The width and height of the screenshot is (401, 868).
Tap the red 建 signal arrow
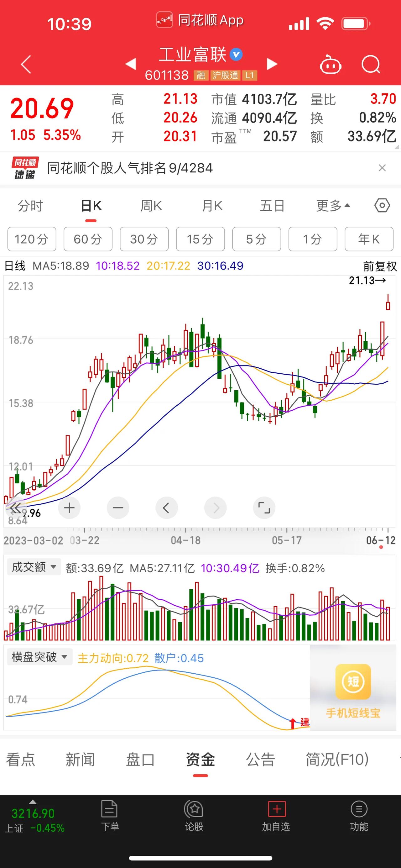point(293,723)
